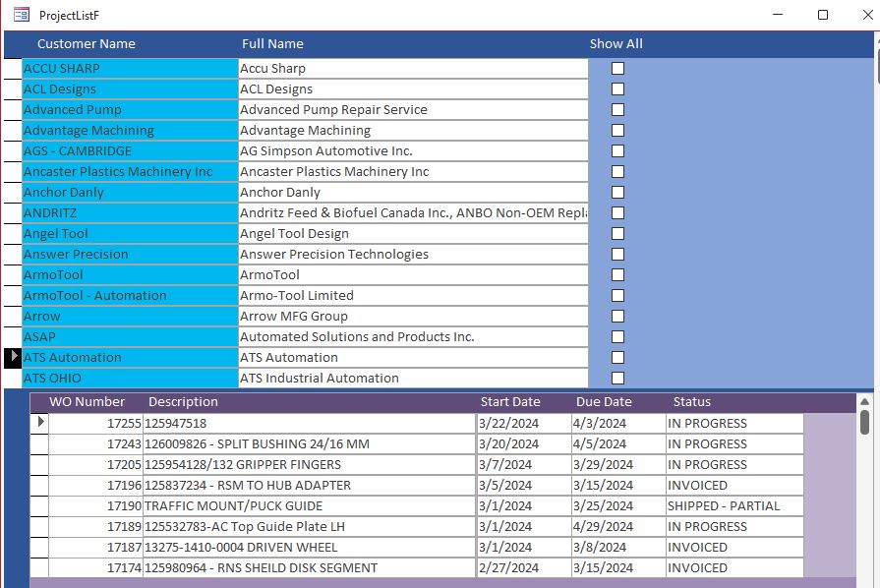Viewport: 880px width, 588px height.
Task: Toggle Show All checkbox for Advantage Machining
Action: click(x=617, y=130)
